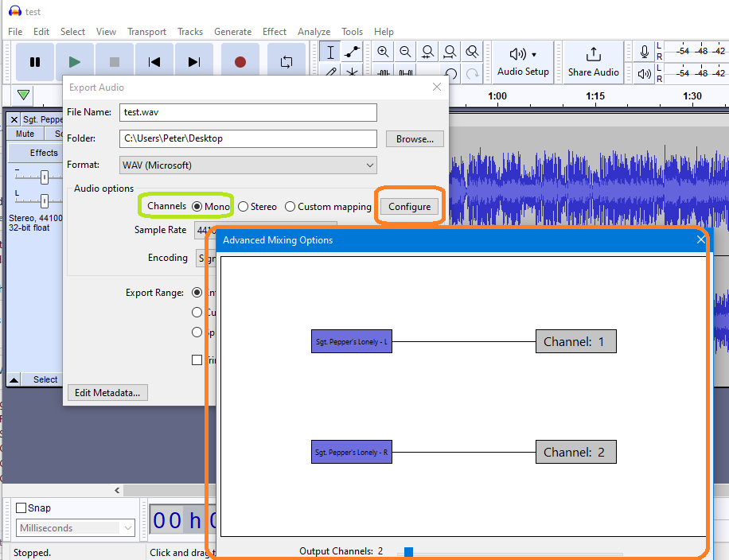Adjust the Output Channels slider

408,550
